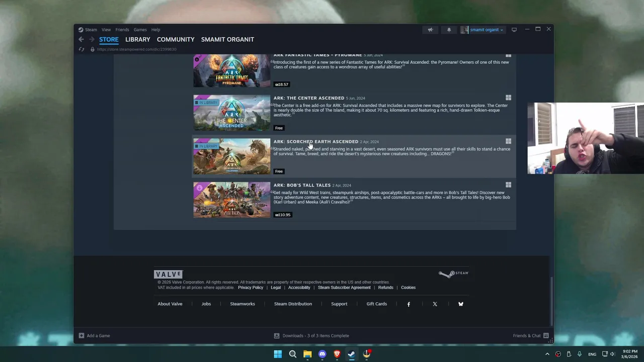Open Steam's Facebook page icon in footer

pyautogui.click(x=409, y=304)
